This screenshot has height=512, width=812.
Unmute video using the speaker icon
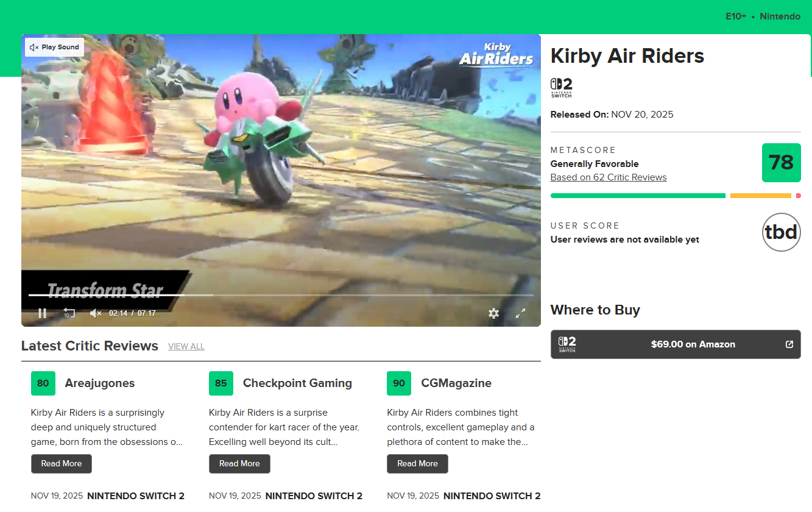96,313
